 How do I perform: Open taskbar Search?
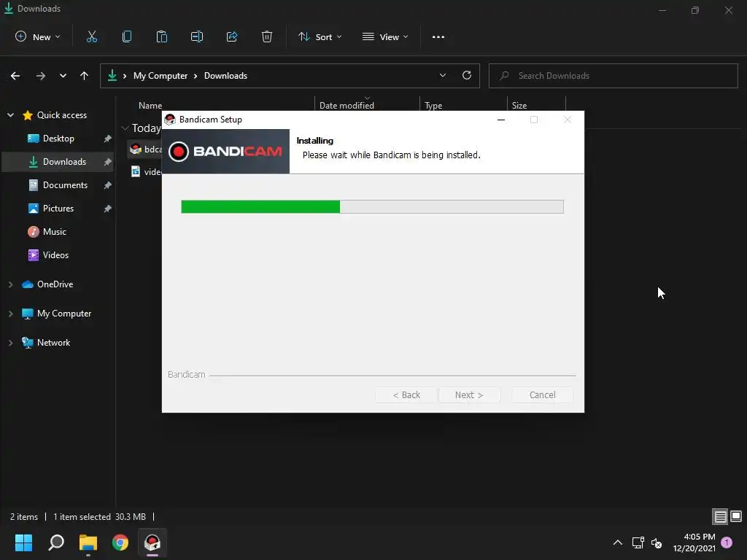[56, 542]
